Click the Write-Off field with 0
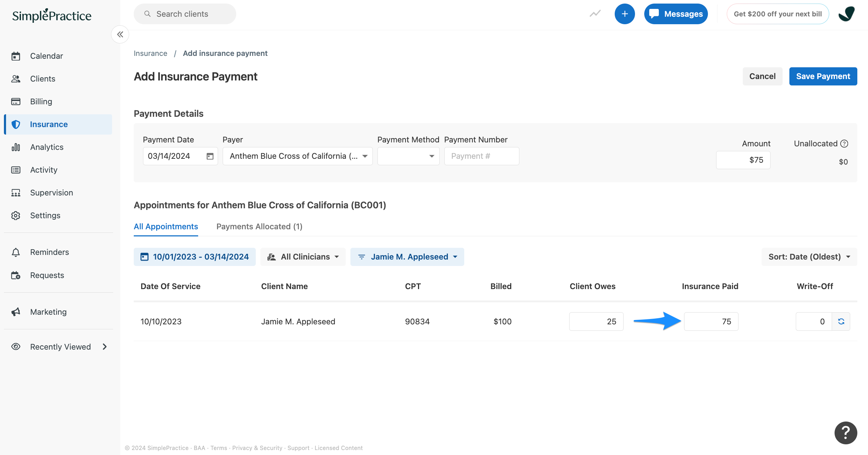The image size is (868, 455). [x=814, y=321]
